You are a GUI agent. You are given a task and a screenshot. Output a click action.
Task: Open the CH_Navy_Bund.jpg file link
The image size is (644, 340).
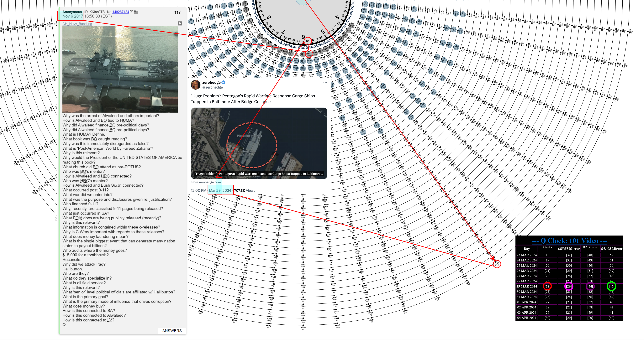[x=77, y=24]
